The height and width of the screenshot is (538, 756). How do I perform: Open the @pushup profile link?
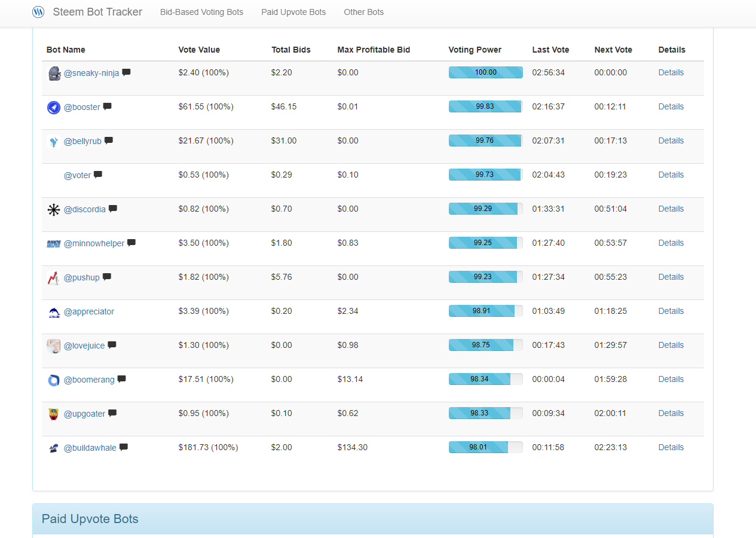tap(81, 277)
